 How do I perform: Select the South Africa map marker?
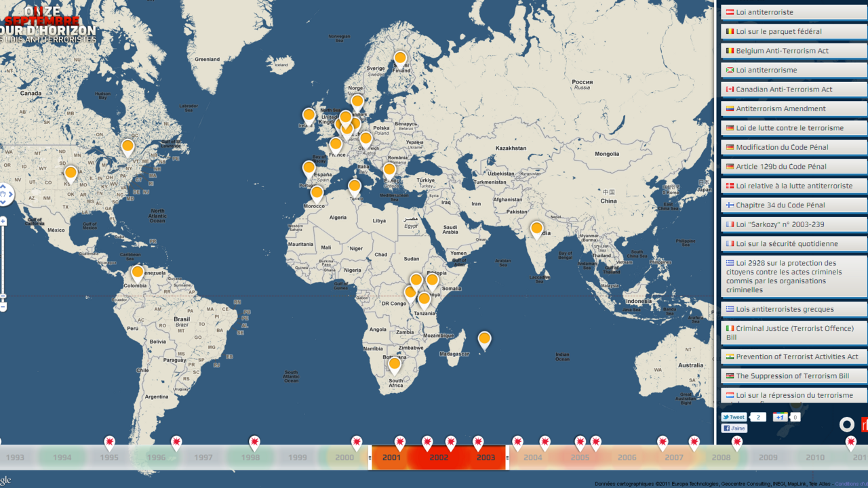393,365
